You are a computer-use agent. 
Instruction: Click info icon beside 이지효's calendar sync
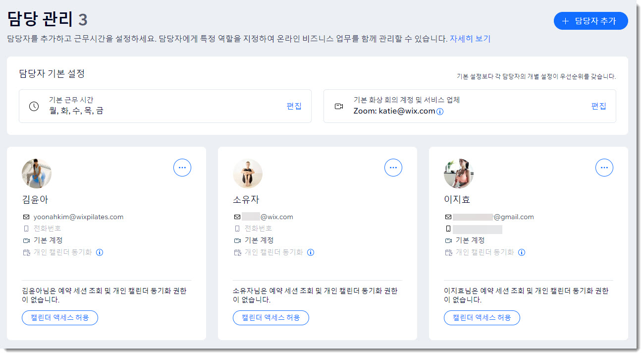pos(522,252)
